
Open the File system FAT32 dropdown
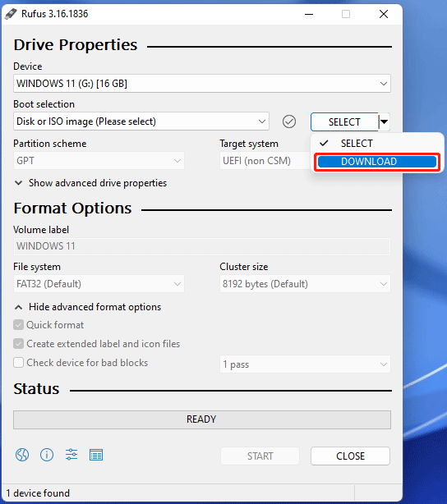click(99, 284)
